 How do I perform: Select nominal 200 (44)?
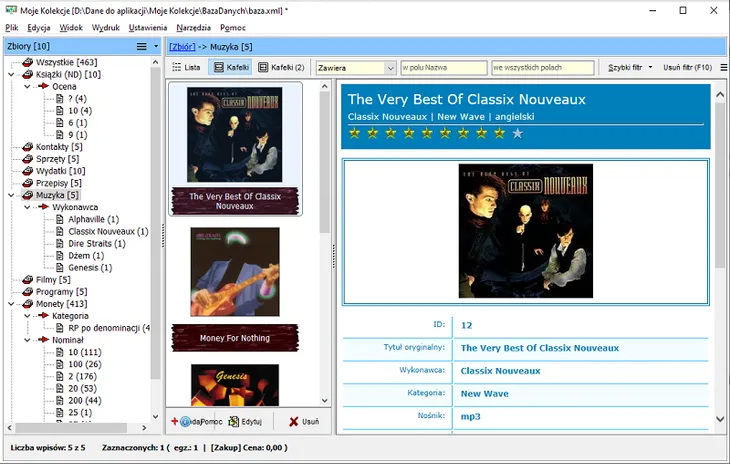point(85,401)
